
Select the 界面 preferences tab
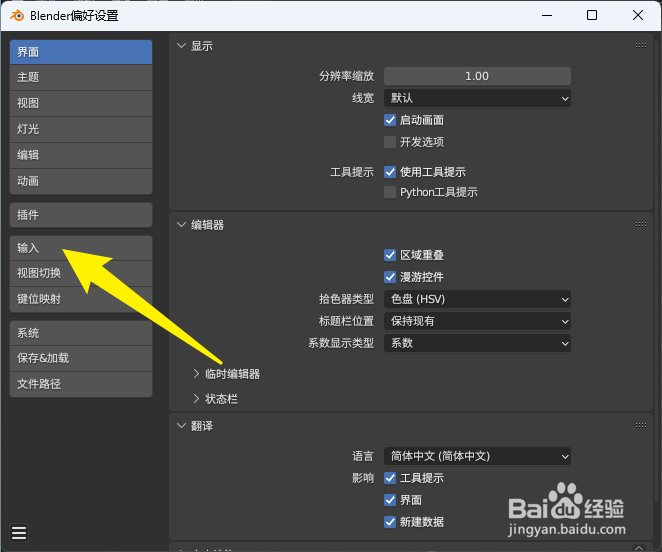click(81, 52)
